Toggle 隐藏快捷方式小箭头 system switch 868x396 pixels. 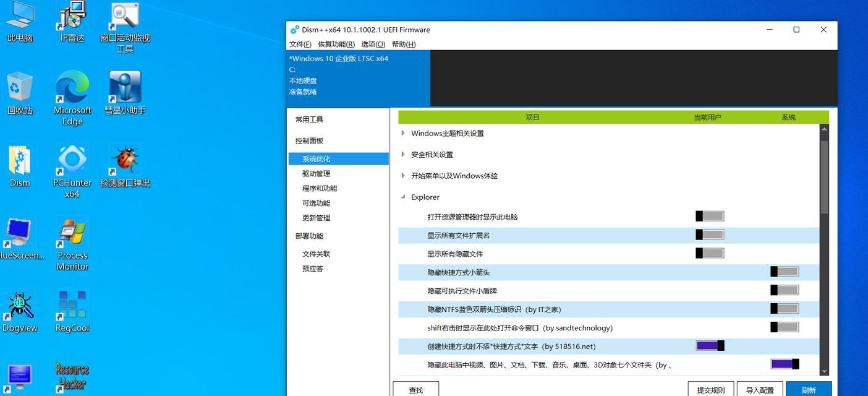tap(785, 272)
